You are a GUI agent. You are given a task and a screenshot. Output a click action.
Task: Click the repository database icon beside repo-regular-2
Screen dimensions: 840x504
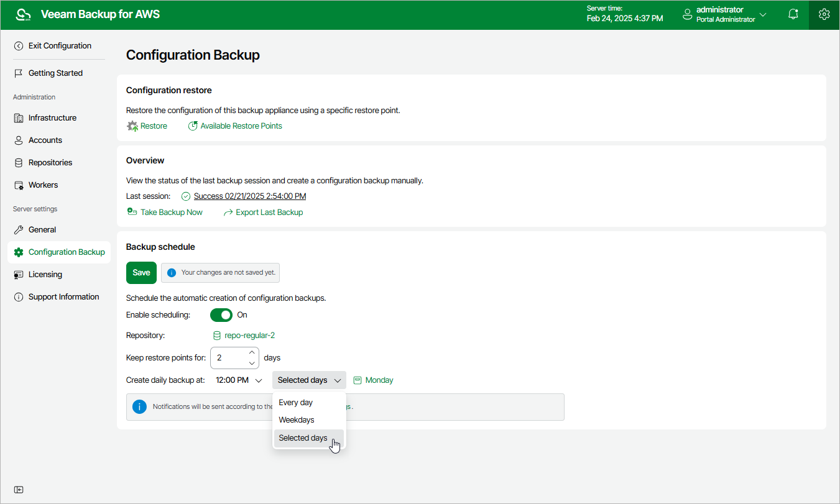pyautogui.click(x=217, y=336)
